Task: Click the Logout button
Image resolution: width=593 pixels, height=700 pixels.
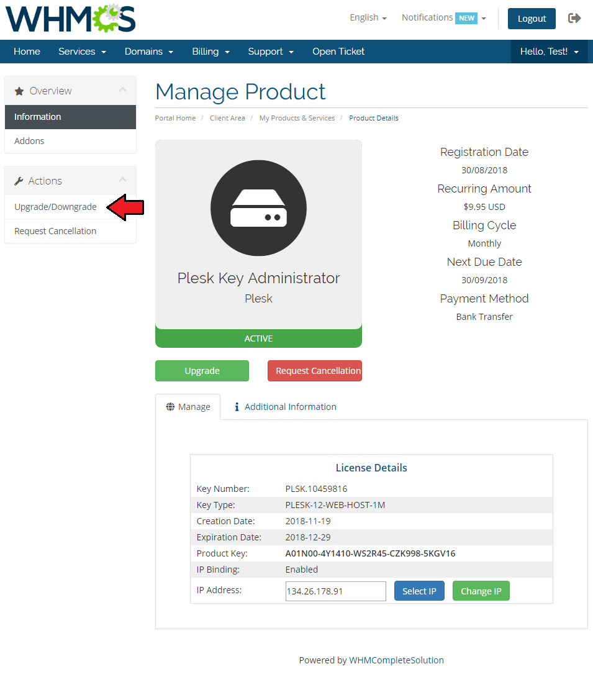Action: click(x=532, y=19)
